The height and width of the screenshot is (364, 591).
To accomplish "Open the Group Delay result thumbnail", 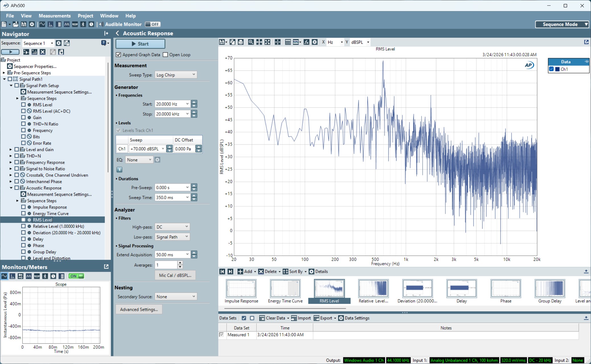I will pyautogui.click(x=550, y=292).
